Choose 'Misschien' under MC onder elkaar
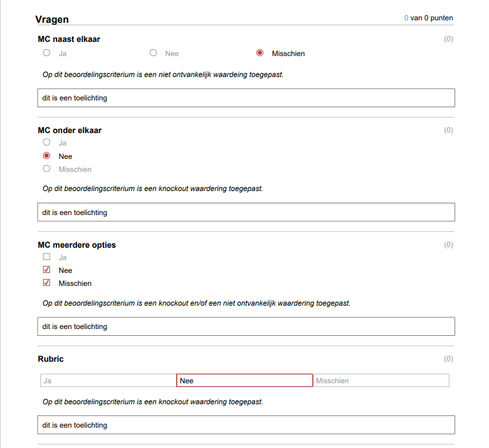This screenshot has height=448, width=489. click(x=46, y=169)
